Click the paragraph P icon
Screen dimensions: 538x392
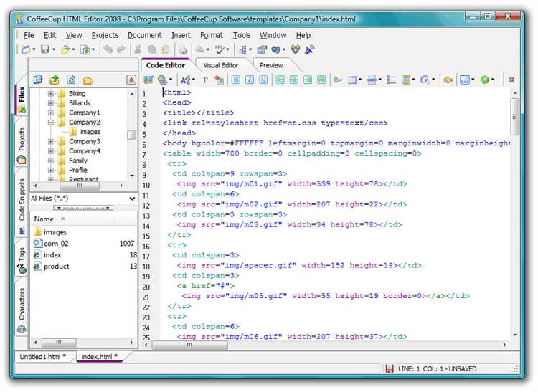(x=205, y=80)
